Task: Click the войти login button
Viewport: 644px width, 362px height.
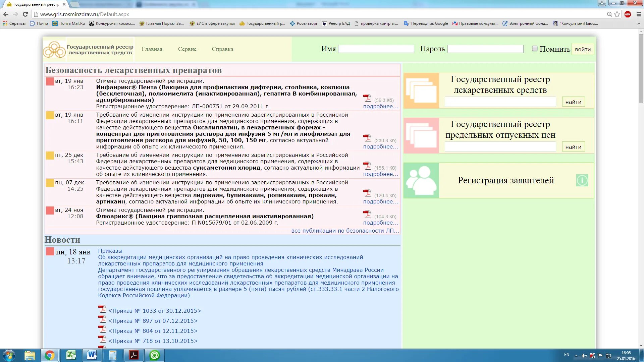Action: coord(583,49)
